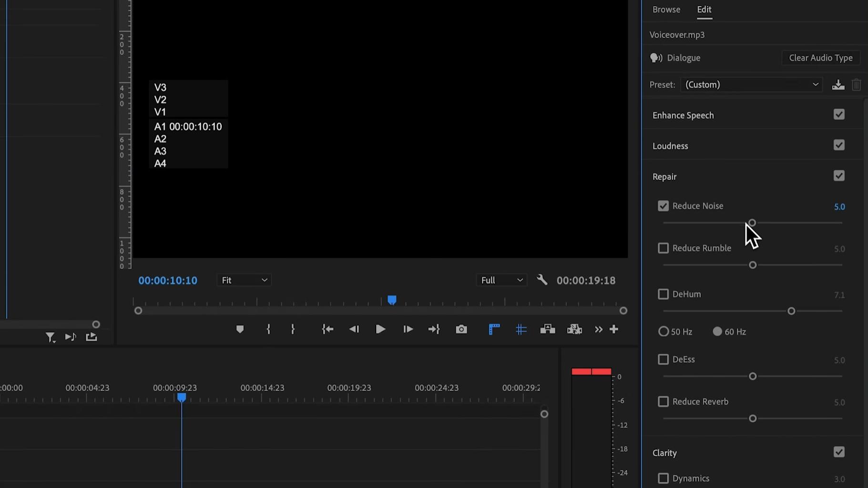Show more transport buttons chevrons
Viewport: 868px width, 488px height.
coord(598,329)
